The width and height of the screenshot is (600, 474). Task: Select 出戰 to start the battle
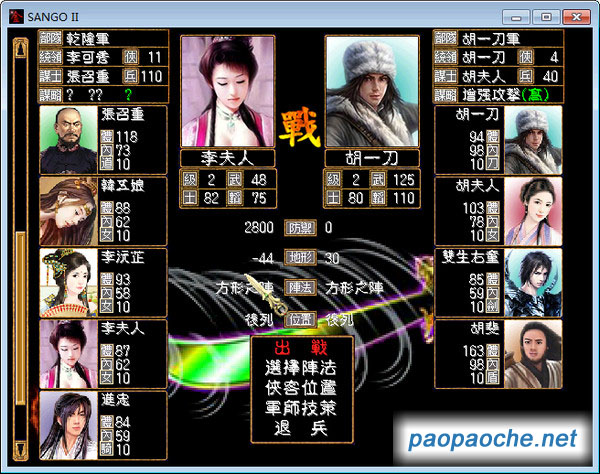302,348
